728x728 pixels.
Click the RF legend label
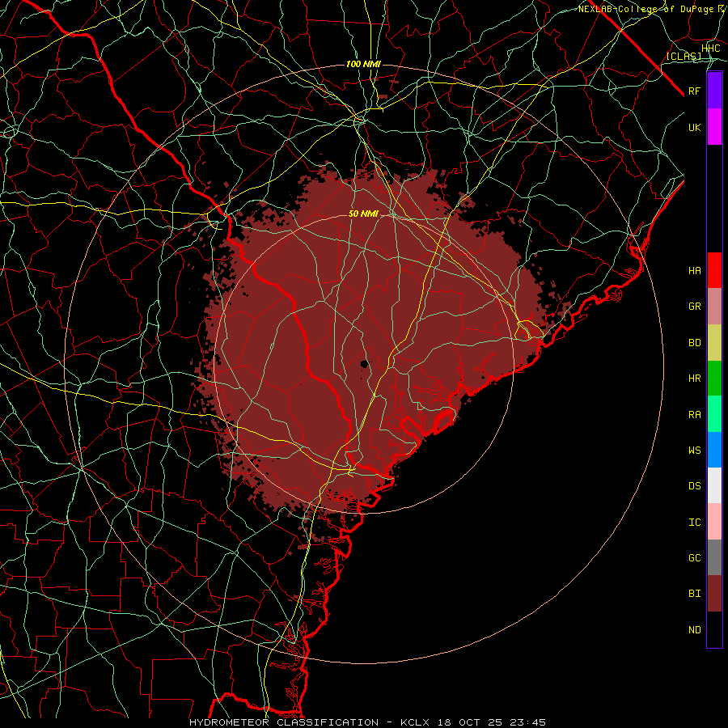point(695,91)
